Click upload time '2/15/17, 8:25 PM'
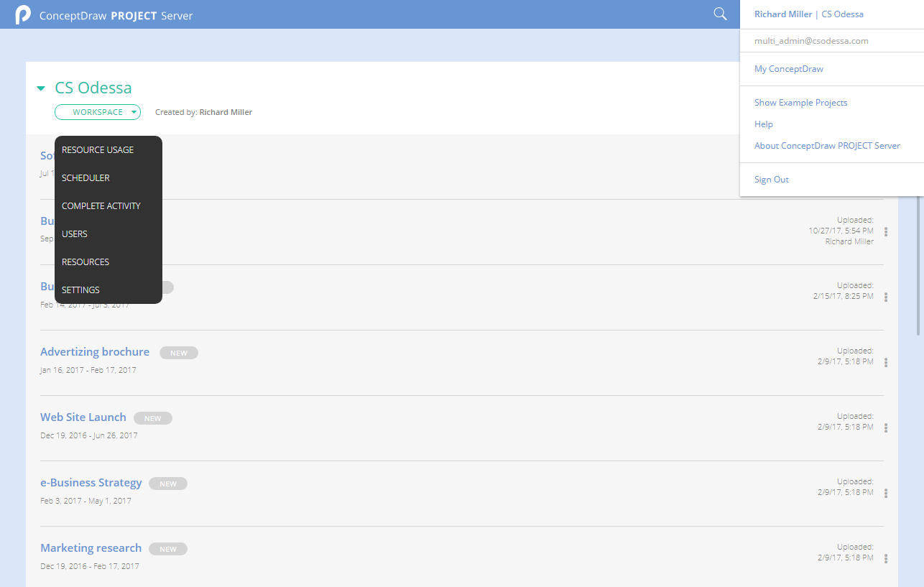 [x=844, y=296]
